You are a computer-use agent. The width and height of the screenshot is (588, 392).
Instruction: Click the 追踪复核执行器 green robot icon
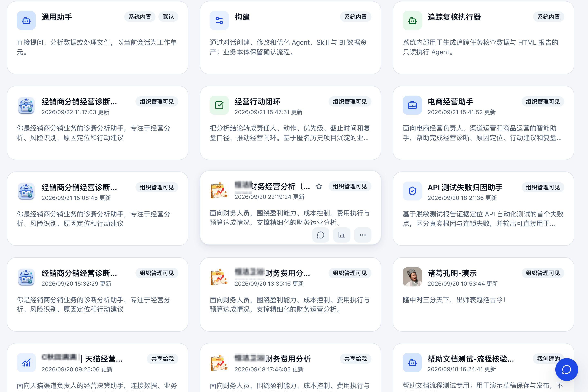pyautogui.click(x=412, y=20)
